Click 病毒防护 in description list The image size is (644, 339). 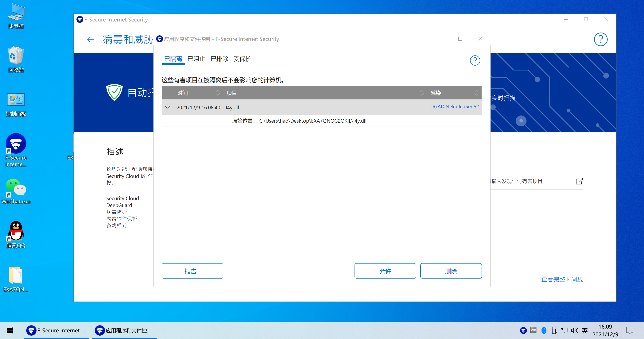pyautogui.click(x=117, y=212)
